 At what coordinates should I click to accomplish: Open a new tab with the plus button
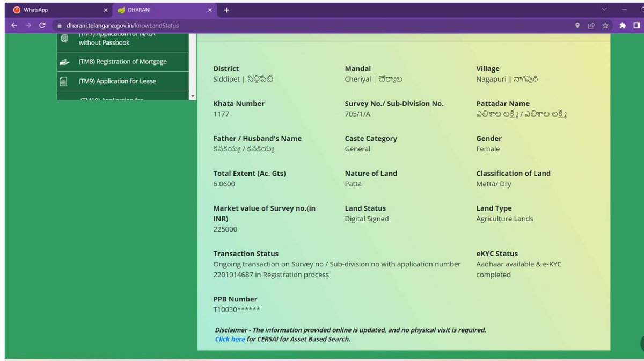coord(226,10)
